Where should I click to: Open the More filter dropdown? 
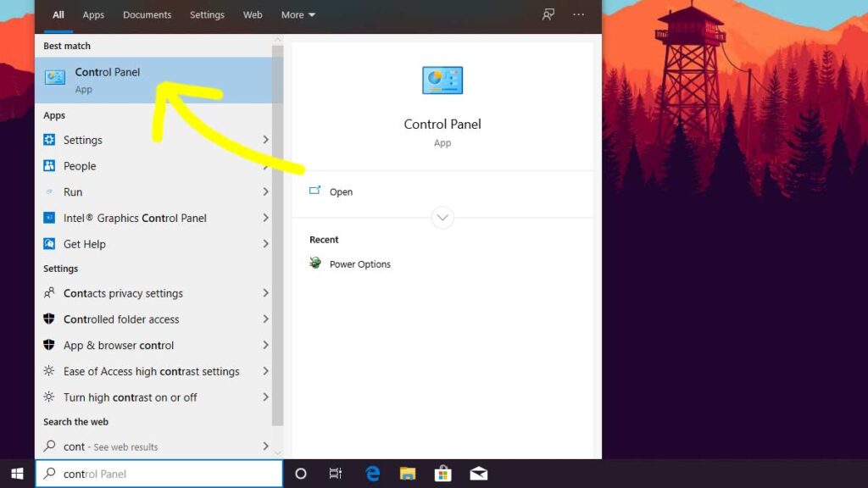point(298,14)
